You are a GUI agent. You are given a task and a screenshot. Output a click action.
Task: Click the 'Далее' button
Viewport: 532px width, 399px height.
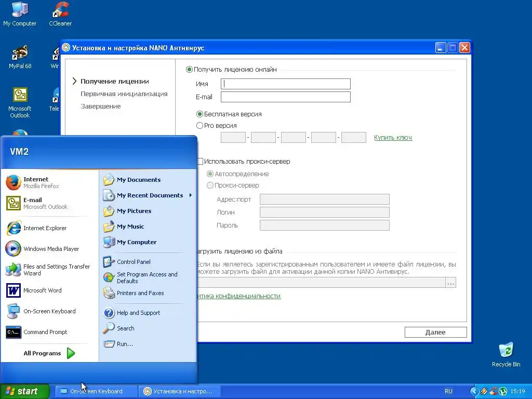(x=436, y=332)
